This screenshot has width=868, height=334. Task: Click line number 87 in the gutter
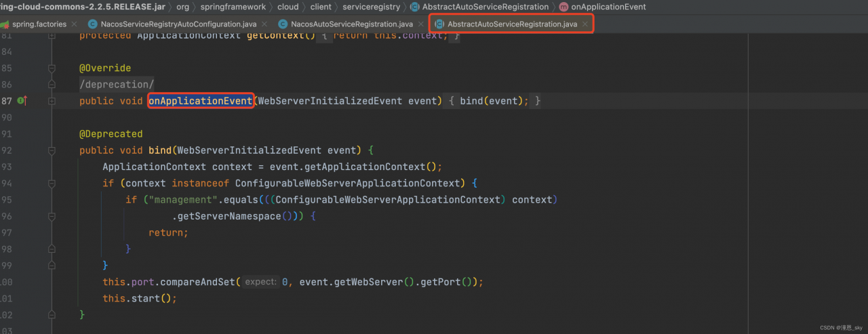[x=7, y=101]
